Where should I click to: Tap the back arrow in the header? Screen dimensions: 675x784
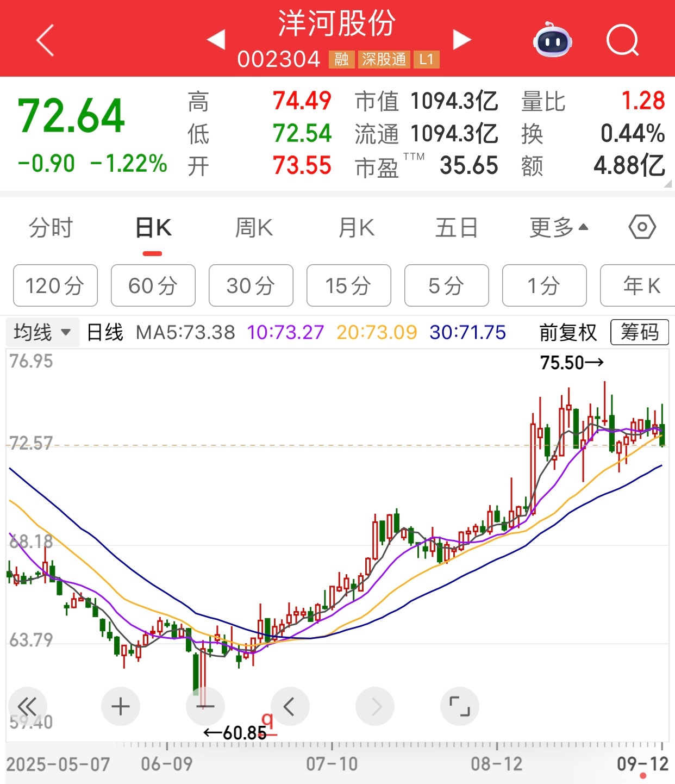pos(46,40)
